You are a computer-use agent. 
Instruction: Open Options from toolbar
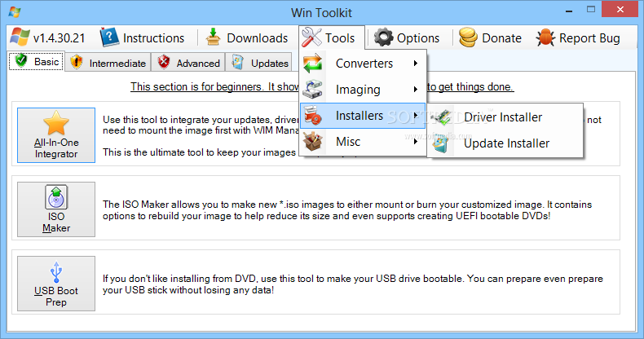tap(407, 37)
